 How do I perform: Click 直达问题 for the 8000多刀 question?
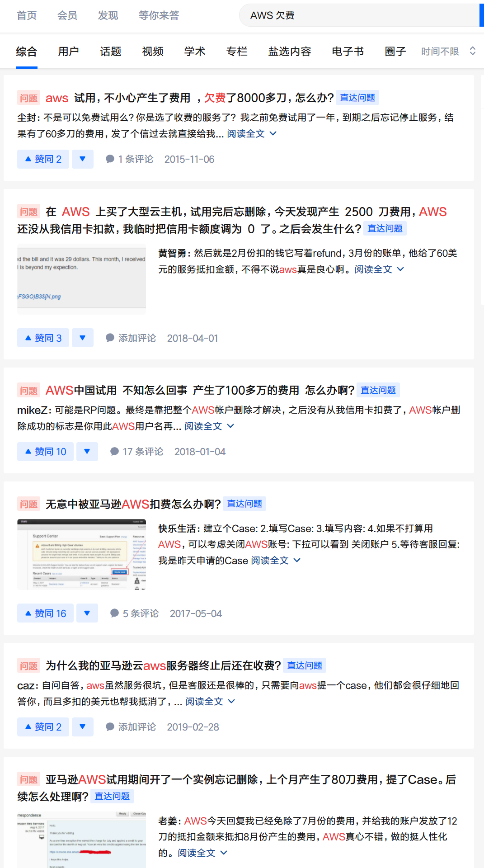click(357, 98)
